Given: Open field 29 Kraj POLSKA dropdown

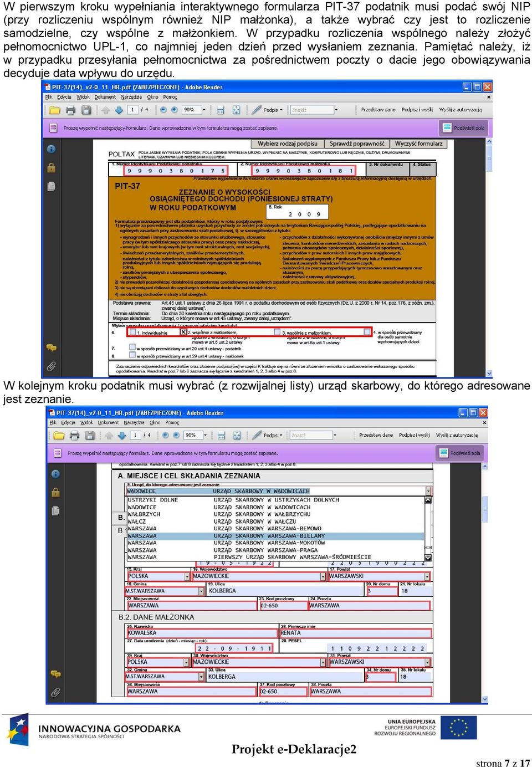Looking at the screenshot, I should (187, 662).
